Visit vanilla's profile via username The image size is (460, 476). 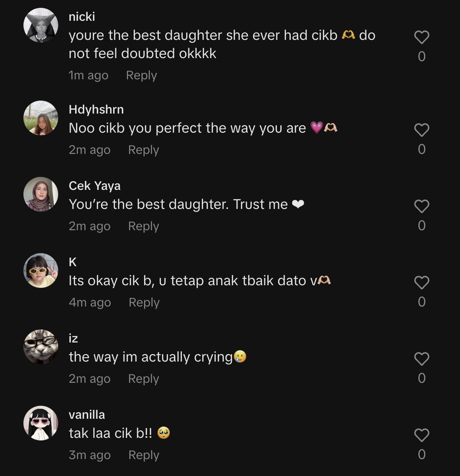click(87, 415)
